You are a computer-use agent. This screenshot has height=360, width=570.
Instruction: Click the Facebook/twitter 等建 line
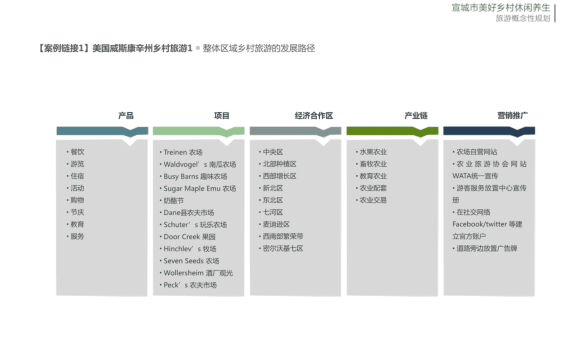tap(487, 224)
